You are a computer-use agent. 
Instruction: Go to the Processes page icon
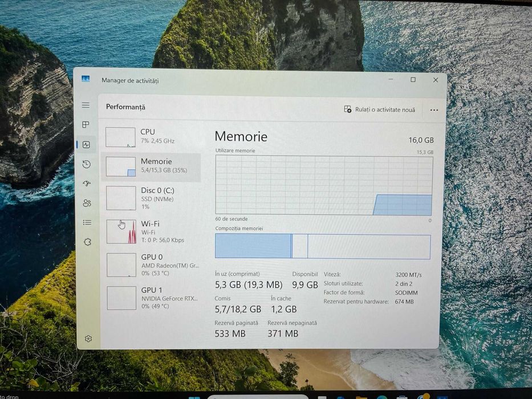point(86,124)
